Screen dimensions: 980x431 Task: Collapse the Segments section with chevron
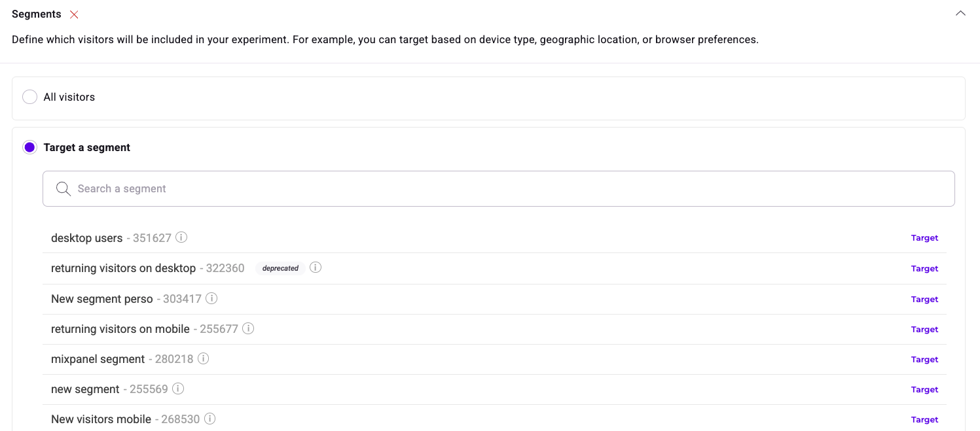960,14
